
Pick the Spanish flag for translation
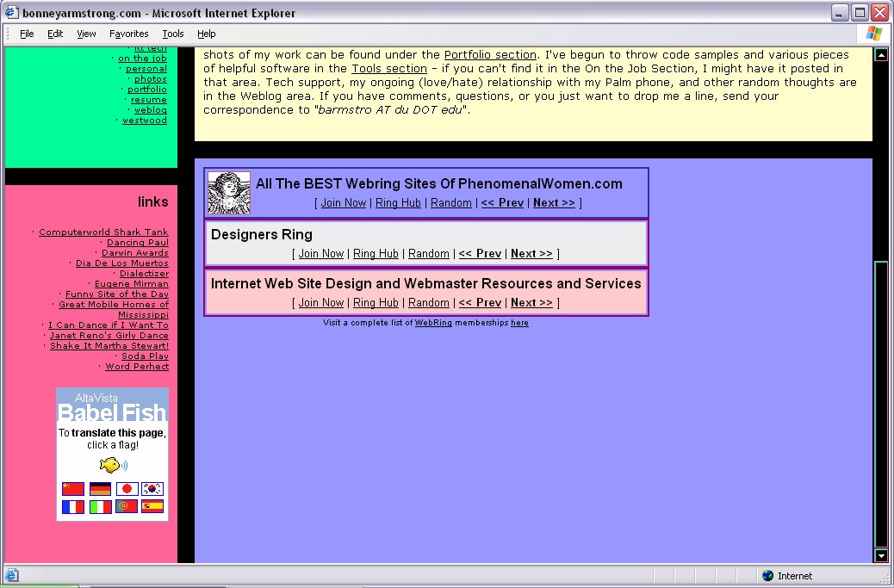click(x=152, y=507)
